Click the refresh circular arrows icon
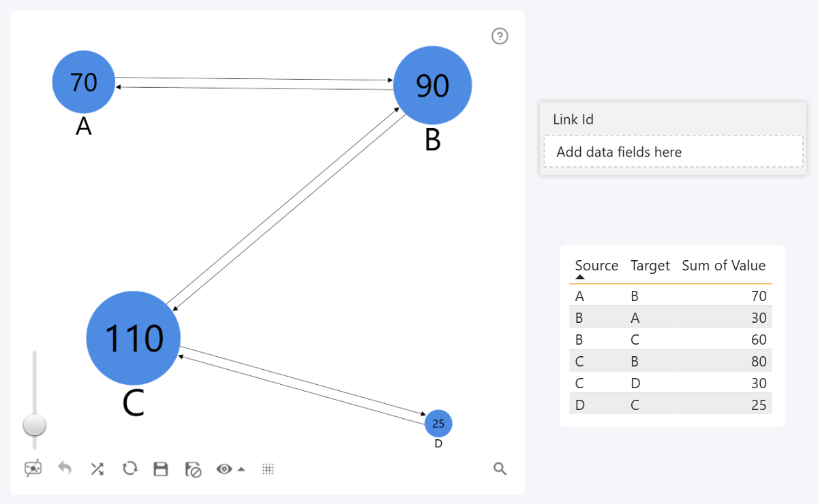Screen dimensions: 818x504 (x=130, y=469)
